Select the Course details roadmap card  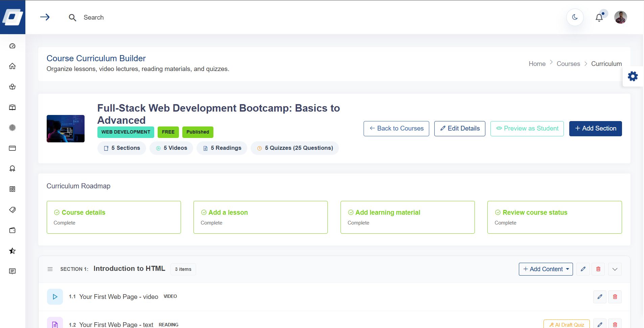click(x=114, y=217)
